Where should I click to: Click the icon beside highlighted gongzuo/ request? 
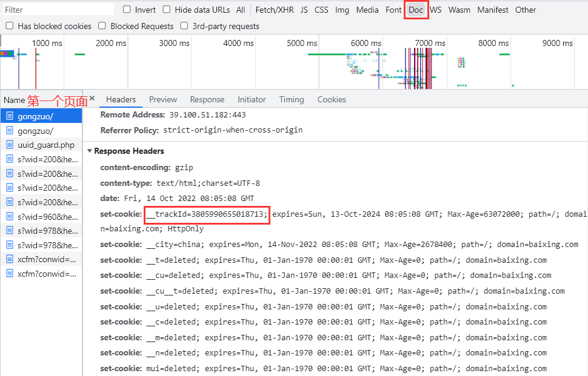[10, 116]
